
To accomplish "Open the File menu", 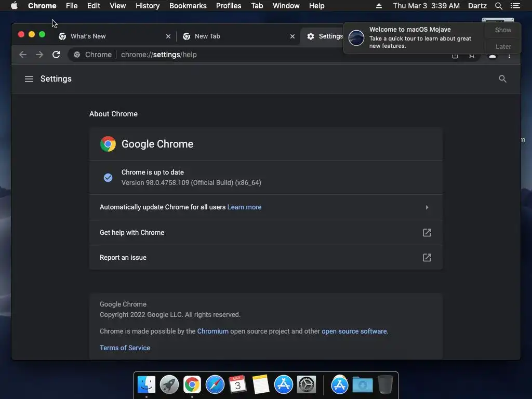I will (72, 6).
